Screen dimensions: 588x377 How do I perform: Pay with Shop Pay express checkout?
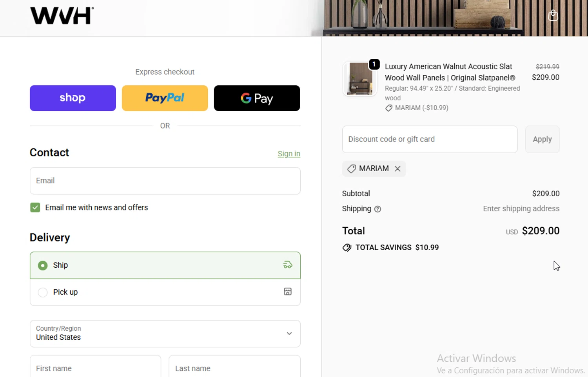73,98
